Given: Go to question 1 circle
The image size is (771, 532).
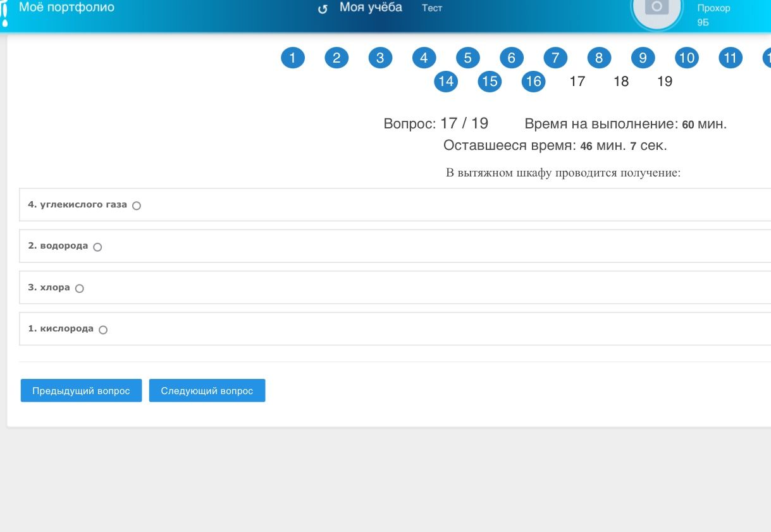Looking at the screenshot, I should [x=293, y=58].
